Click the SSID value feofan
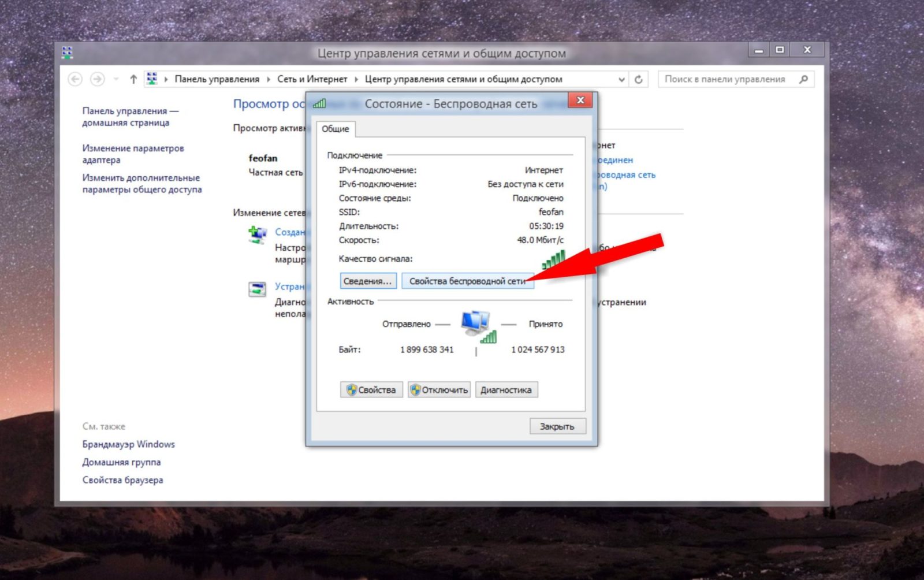 (x=551, y=212)
